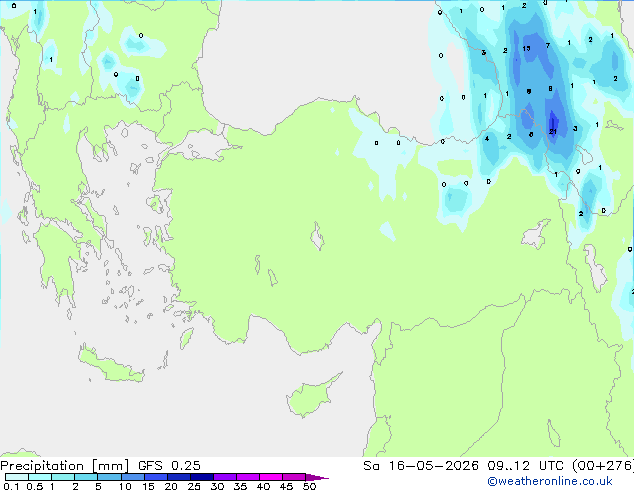Click the 25–30 mm dark navy swatch
This screenshot has width=634, height=490.
point(201,477)
